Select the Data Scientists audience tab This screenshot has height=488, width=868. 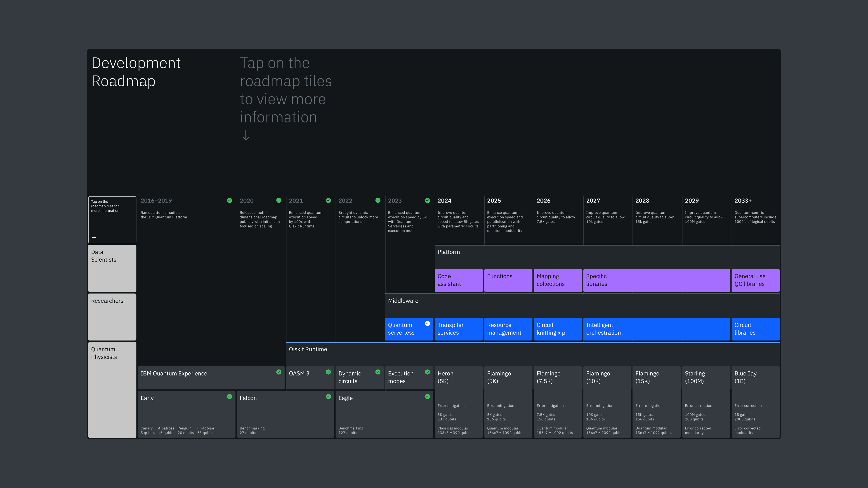[112, 268]
